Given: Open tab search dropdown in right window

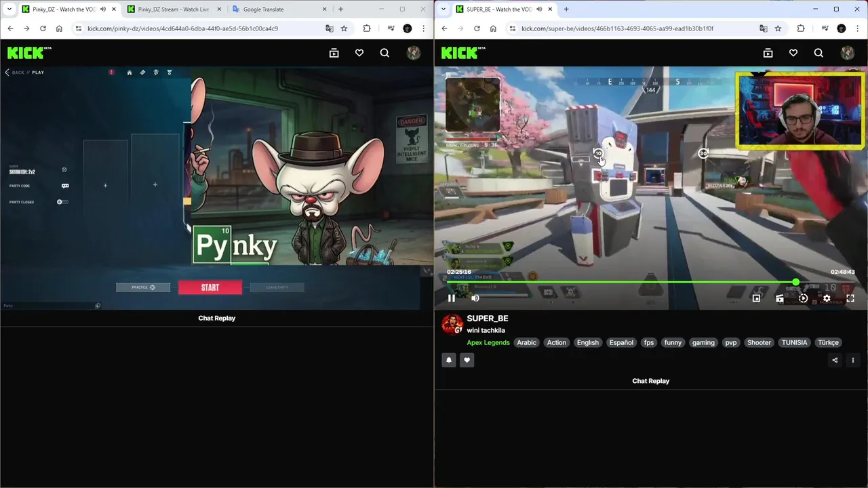Looking at the screenshot, I should (443, 9).
